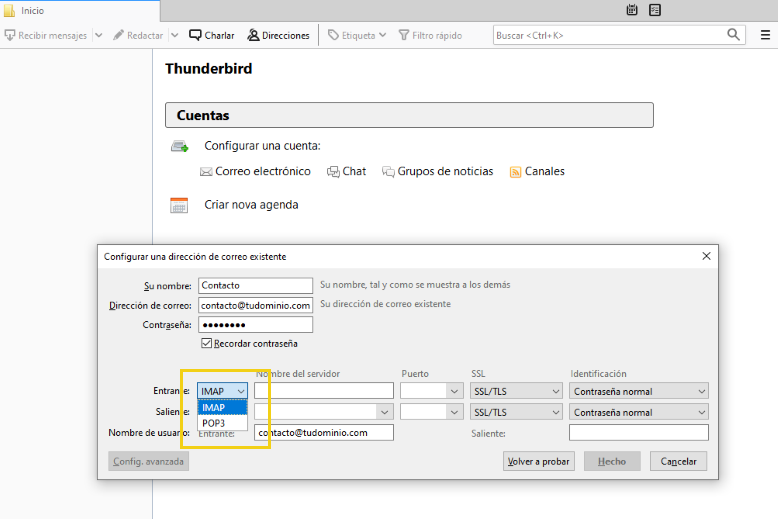Click the Entrante server name field
Screen dimensions: 778x519
[x=324, y=391]
